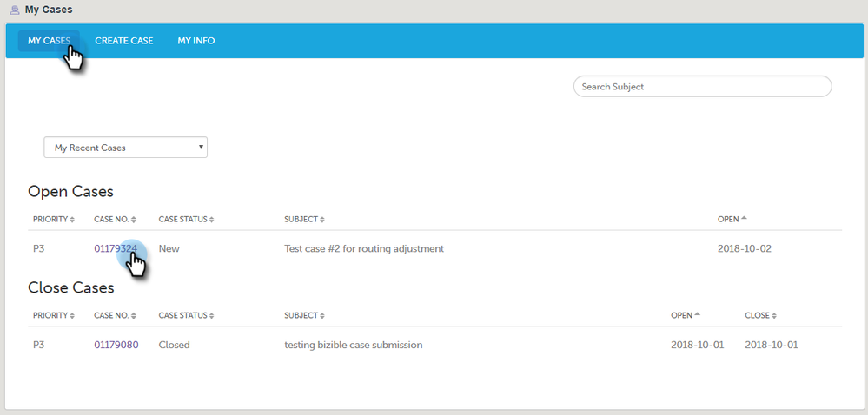Expand the My Recent Cases dropdown
Viewport: 868px width, 415px height.
[126, 148]
